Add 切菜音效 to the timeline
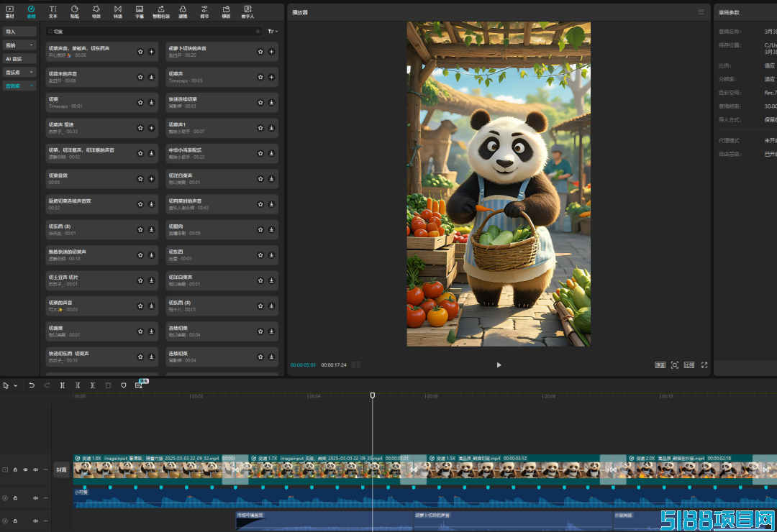This screenshot has width=777, height=532. [x=152, y=179]
